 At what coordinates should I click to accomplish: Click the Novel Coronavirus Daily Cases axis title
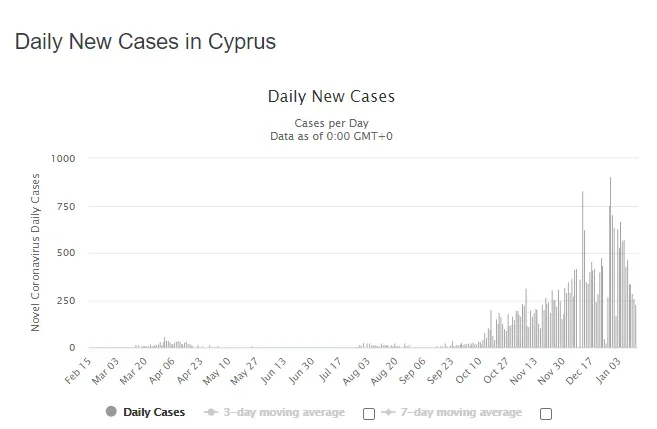(35, 252)
